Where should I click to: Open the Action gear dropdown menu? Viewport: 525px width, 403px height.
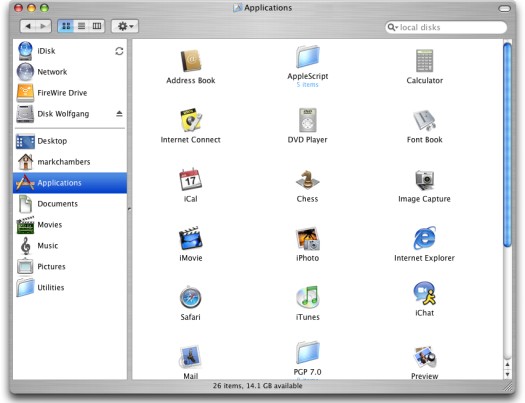(x=125, y=26)
